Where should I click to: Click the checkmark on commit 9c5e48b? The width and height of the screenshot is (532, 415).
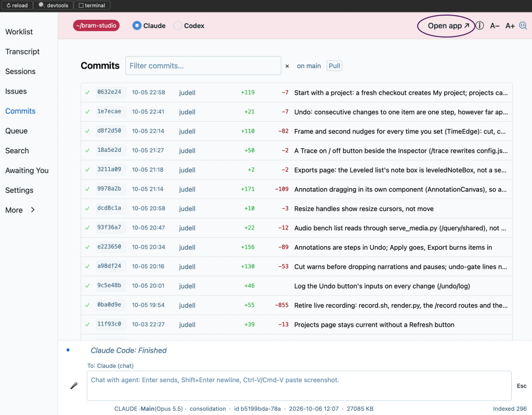pyautogui.click(x=87, y=286)
